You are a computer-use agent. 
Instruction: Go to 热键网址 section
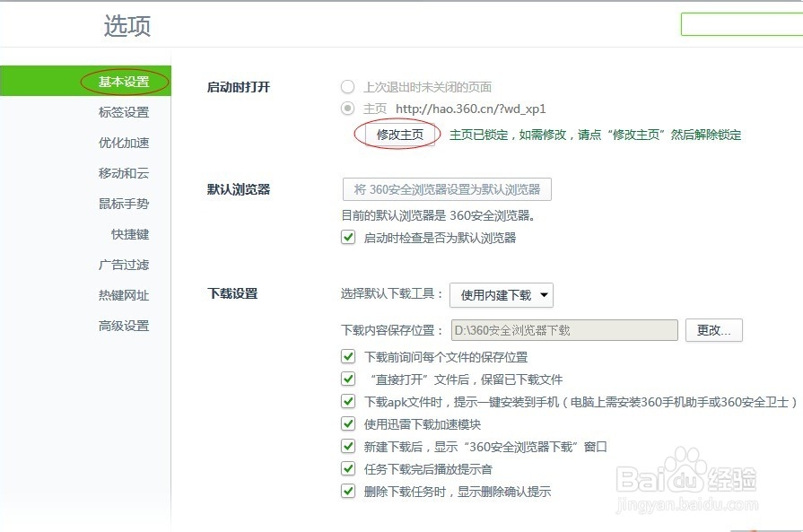[x=124, y=295]
